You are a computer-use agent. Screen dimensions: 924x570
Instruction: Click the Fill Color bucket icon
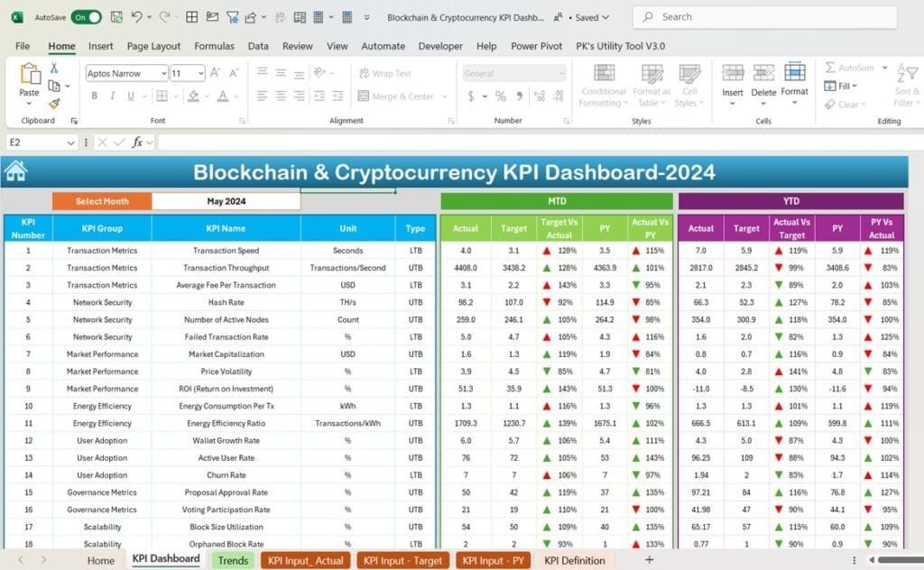pos(193,96)
